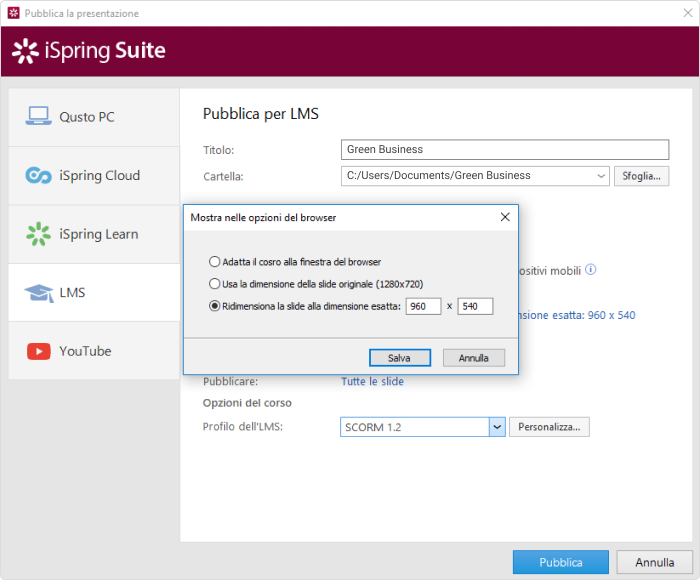This screenshot has width=700, height=580.
Task: Click the Salva button in the dialog
Action: (400, 358)
